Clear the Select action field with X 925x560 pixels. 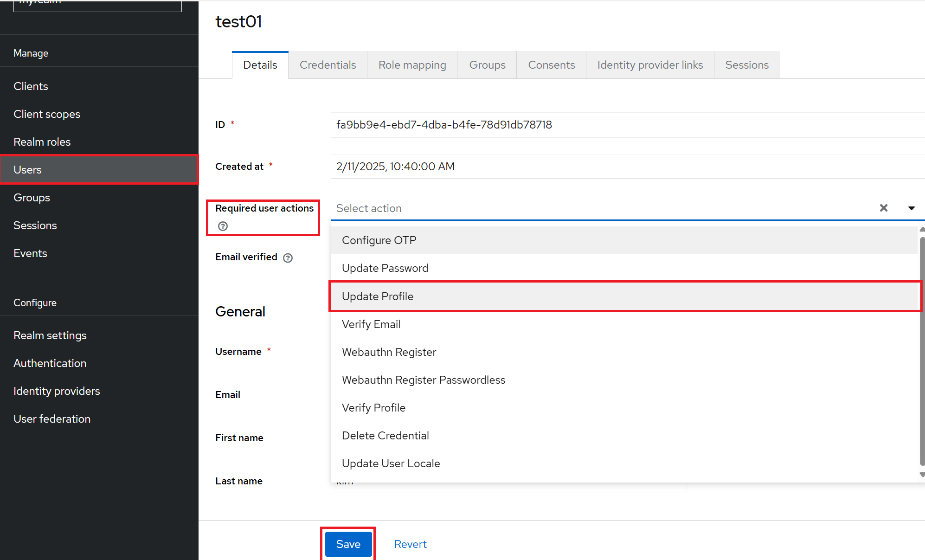[x=883, y=208]
